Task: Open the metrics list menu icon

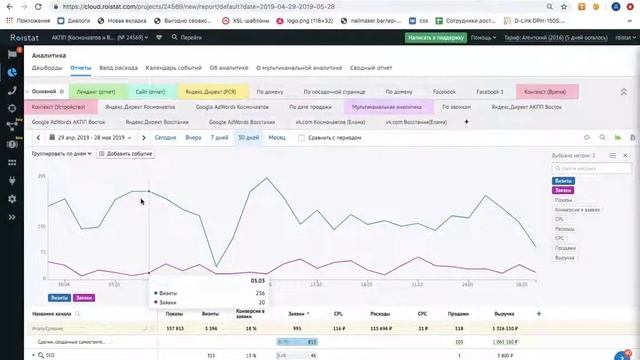Action: [x=613, y=156]
